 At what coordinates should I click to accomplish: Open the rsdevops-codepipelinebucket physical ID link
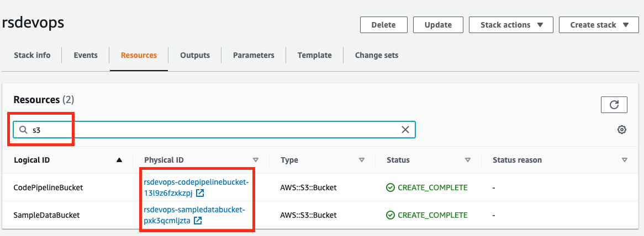196,182
